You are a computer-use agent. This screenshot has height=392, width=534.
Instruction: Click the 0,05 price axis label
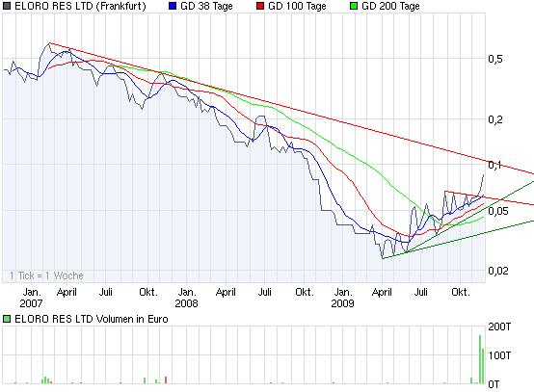498,211
